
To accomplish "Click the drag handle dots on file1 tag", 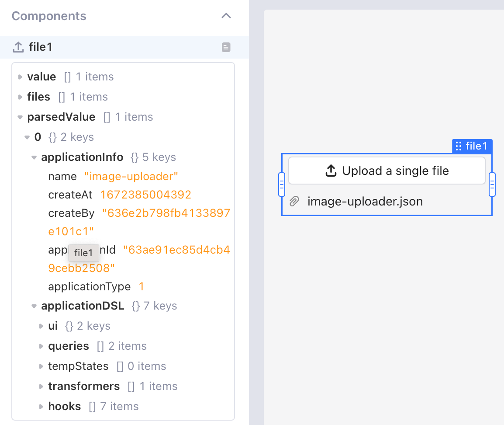I will [x=459, y=146].
